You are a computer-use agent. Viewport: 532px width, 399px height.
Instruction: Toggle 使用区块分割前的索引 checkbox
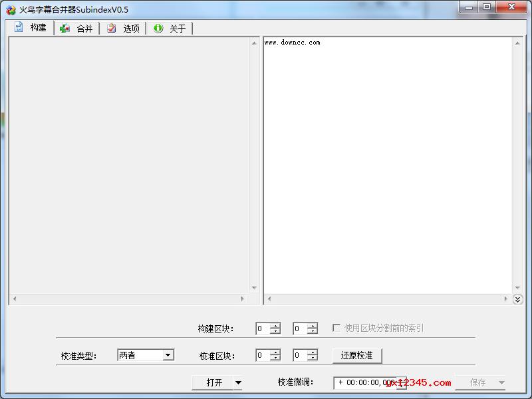click(x=336, y=328)
